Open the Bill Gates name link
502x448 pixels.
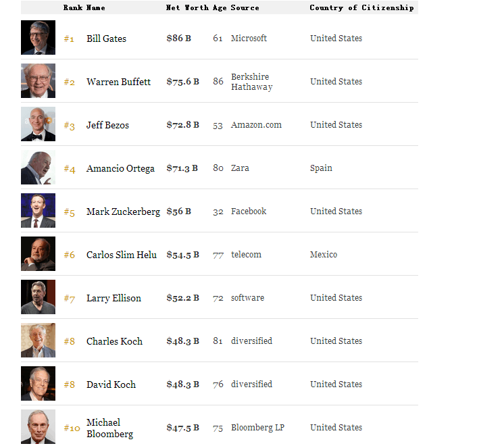(106, 39)
